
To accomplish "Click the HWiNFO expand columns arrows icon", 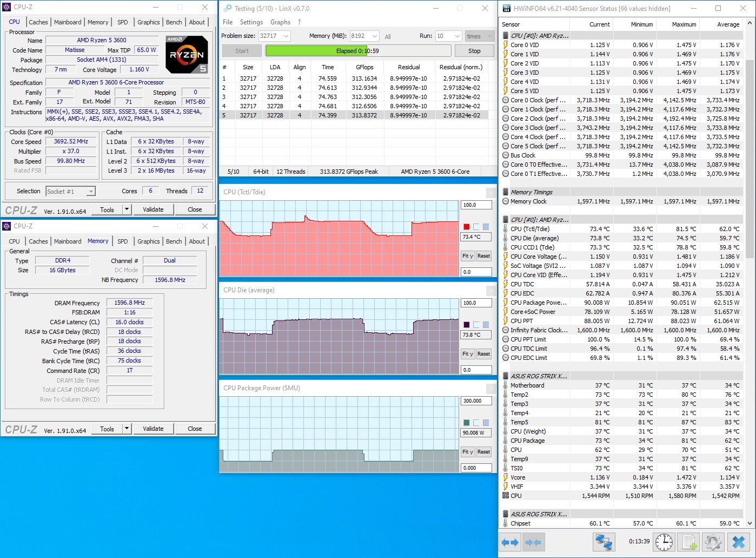I will click(511, 542).
